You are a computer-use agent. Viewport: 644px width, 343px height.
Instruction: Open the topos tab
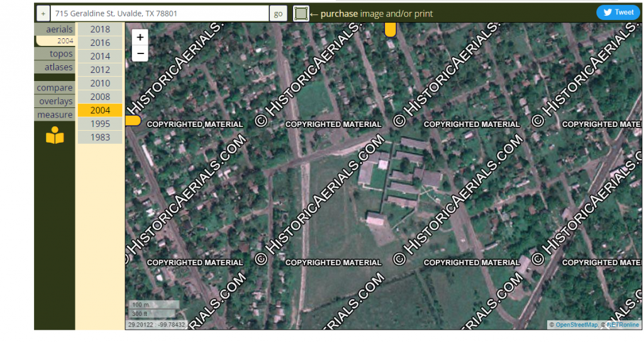[55, 54]
